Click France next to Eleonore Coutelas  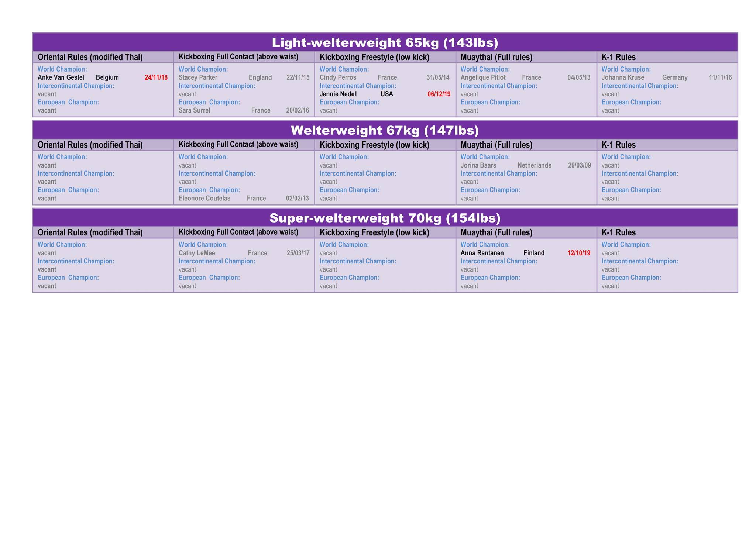click(257, 198)
